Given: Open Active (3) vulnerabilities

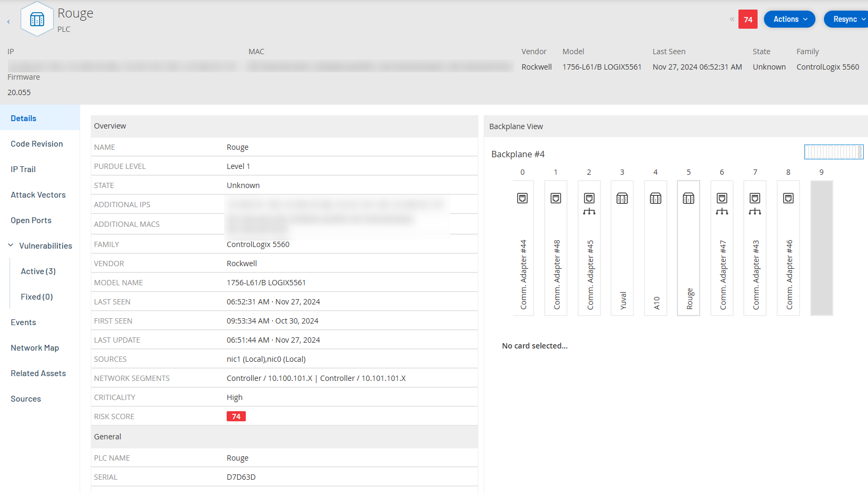Looking at the screenshot, I should 38,271.
